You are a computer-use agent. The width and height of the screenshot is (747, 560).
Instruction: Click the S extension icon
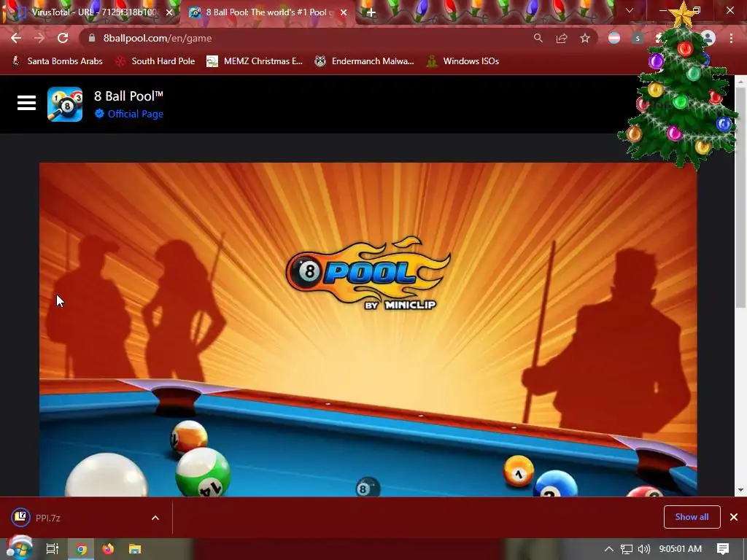tap(638, 38)
